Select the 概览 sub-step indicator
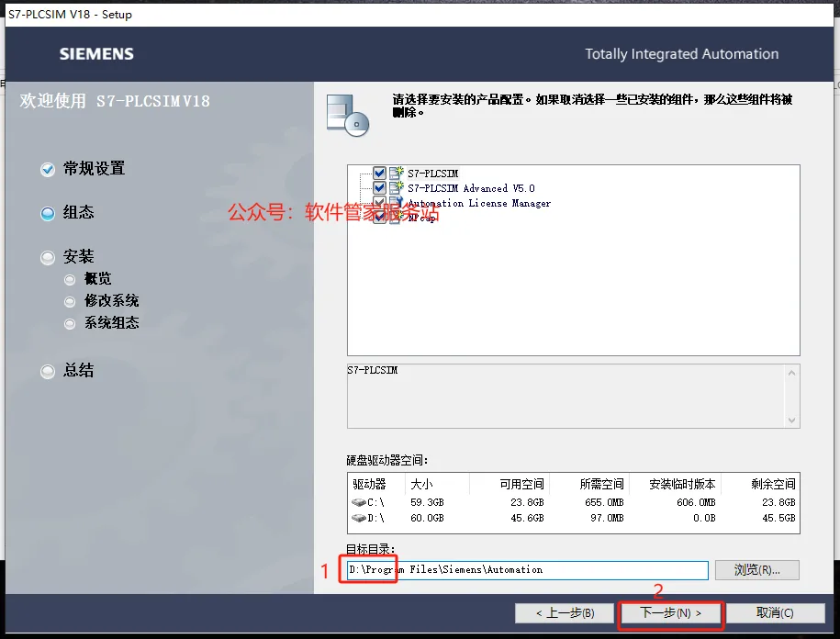This screenshot has height=639, width=840. point(70,280)
